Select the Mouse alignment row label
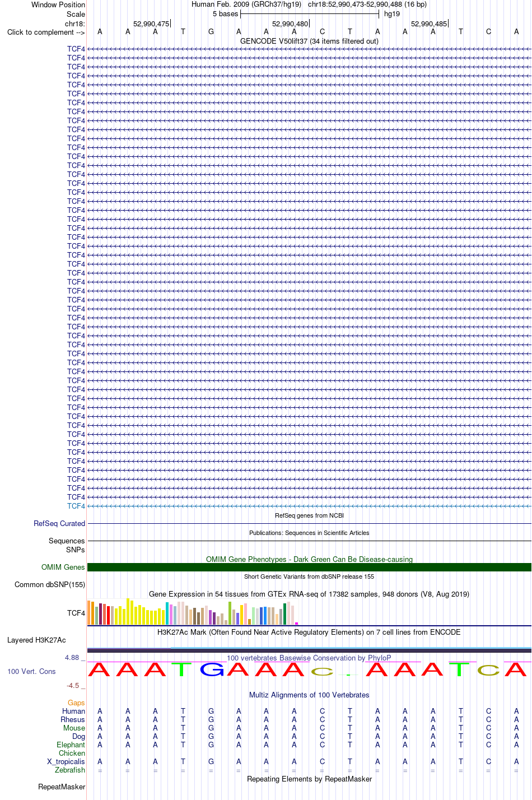 (74, 728)
